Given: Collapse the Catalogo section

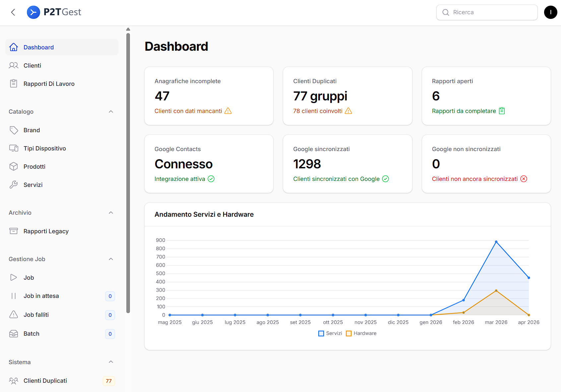Looking at the screenshot, I should coord(111,112).
